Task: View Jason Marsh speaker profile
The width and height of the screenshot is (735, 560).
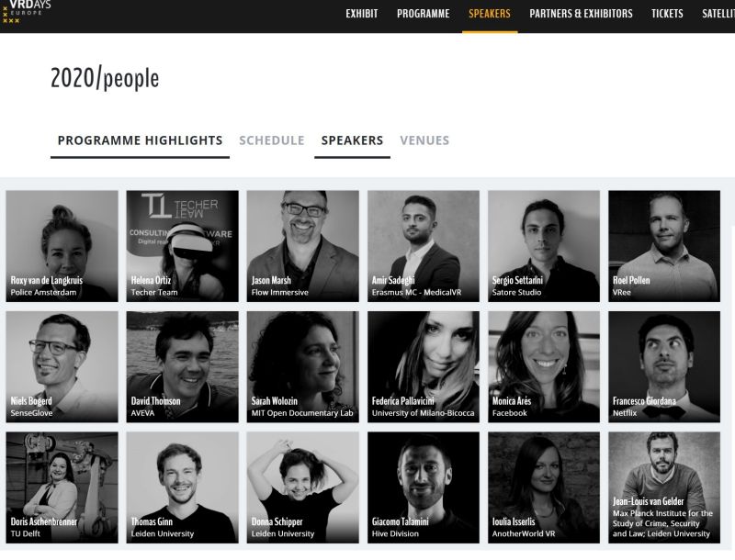Action: pos(303,246)
